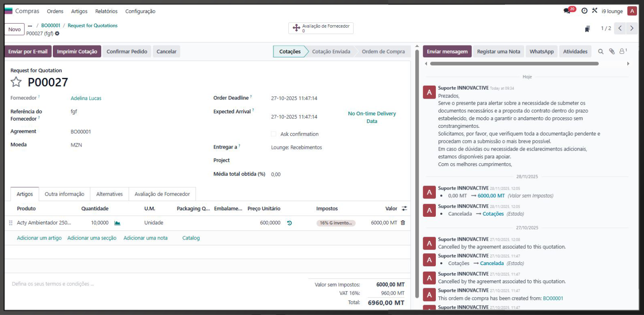Click the Avaliação de Fornecedor move icon
The height and width of the screenshot is (315, 644).
tap(296, 28)
